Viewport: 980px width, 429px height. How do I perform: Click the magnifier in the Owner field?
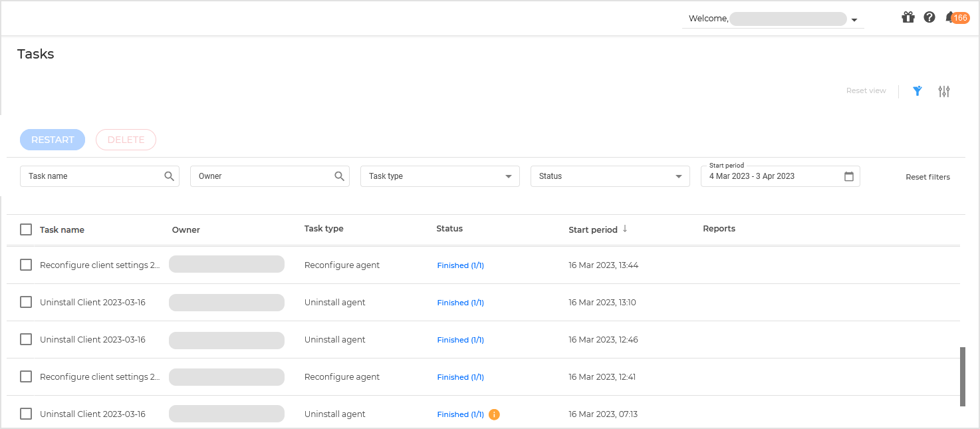coord(340,176)
